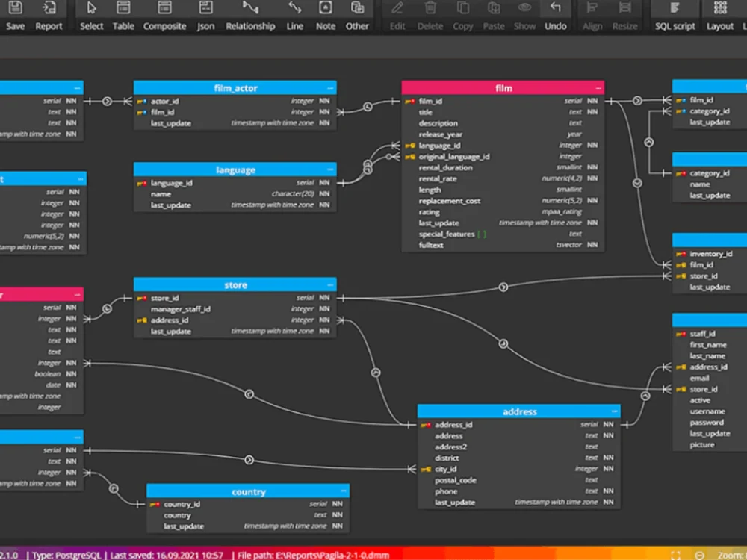The image size is (747, 560).
Task: Open the Other objects tool
Action: [x=357, y=16]
